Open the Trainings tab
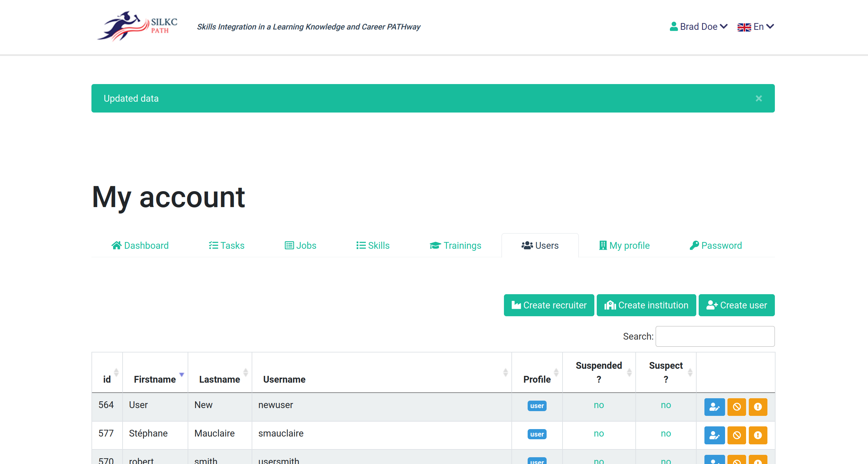This screenshot has width=868, height=464. pos(456,245)
